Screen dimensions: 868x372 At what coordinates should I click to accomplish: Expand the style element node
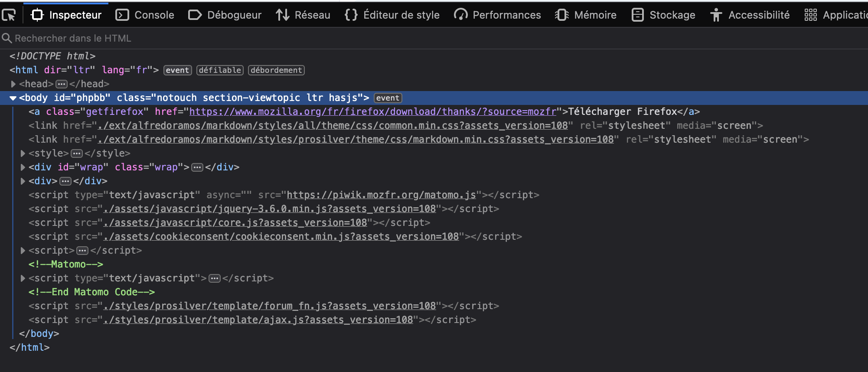coord(23,153)
